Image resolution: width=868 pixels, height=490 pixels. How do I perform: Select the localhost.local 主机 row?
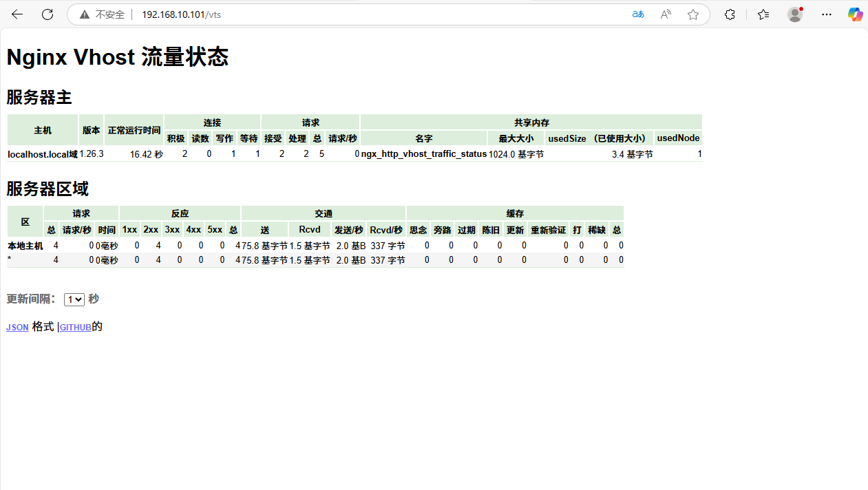coord(43,154)
